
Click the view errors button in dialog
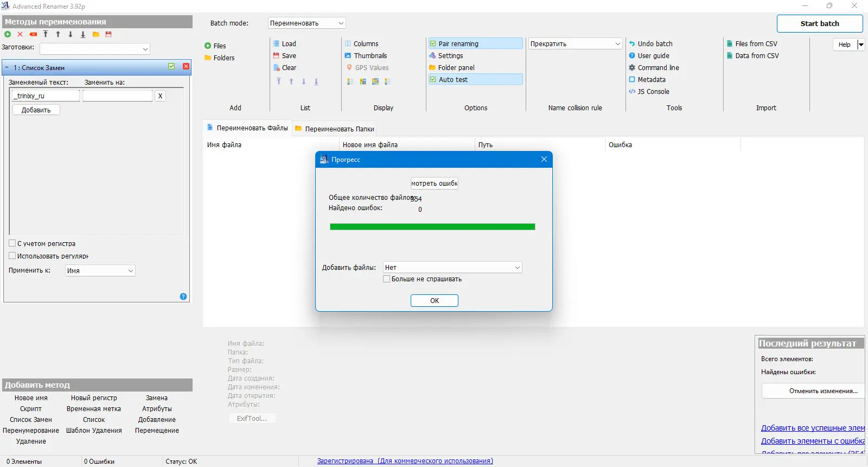tap(435, 184)
